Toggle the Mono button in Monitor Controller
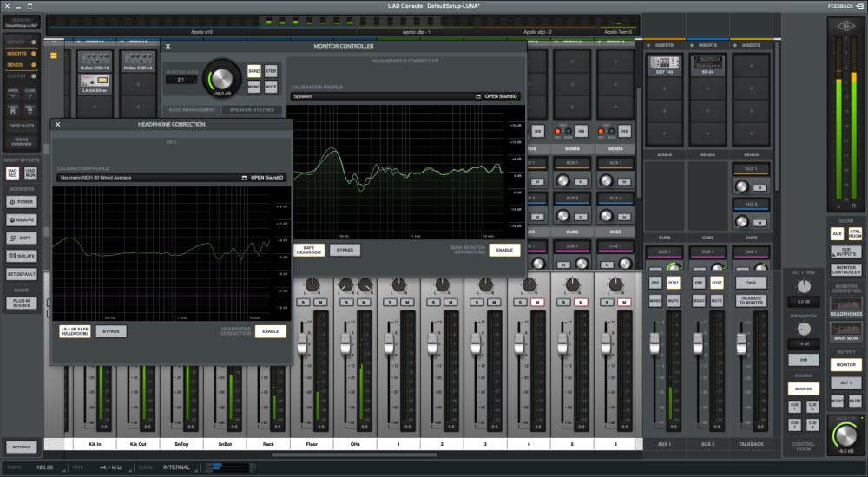Viewport: 868px width, 477px height. pyautogui.click(x=253, y=88)
